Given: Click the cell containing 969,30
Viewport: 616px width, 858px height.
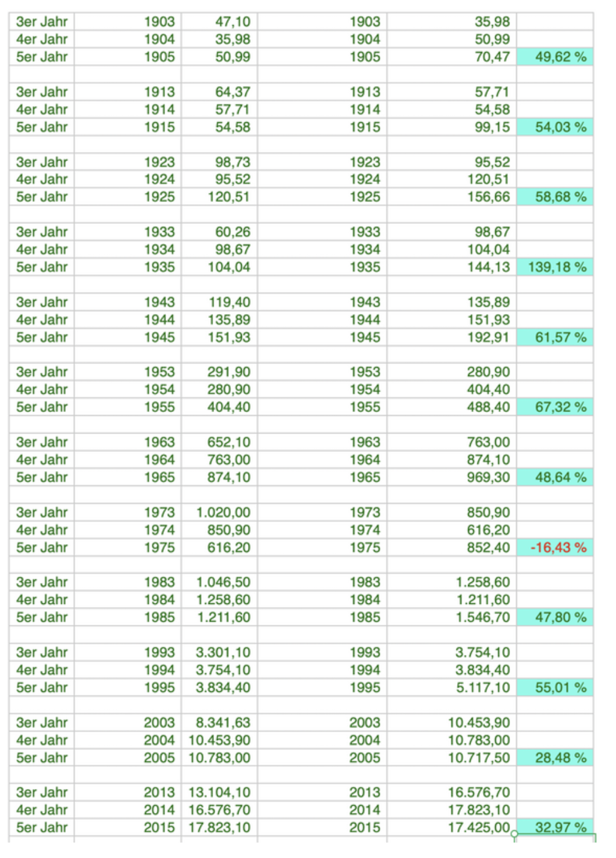Looking at the screenshot, I should coord(452,477).
